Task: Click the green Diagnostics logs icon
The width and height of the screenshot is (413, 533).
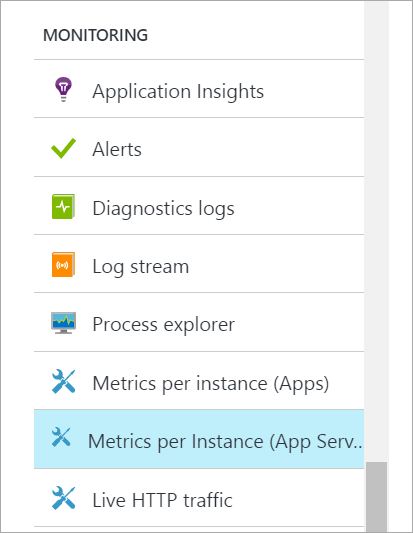Action: [63, 206]
